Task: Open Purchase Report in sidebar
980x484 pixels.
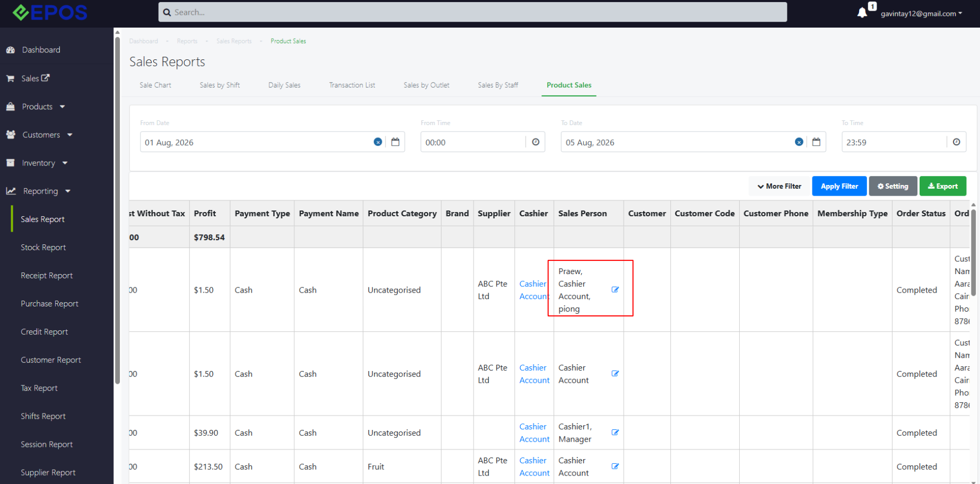Action: click(49, 303)
